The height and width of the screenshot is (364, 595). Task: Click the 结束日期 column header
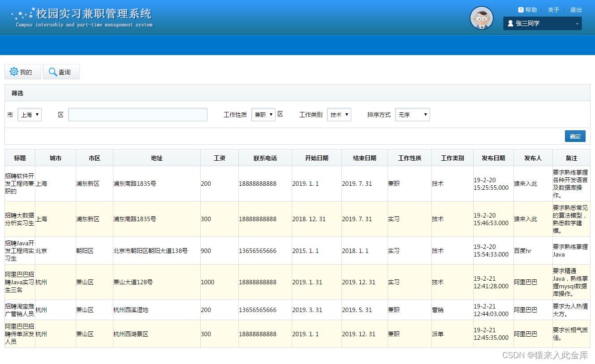pyautogui.click(x=365, y=158)
